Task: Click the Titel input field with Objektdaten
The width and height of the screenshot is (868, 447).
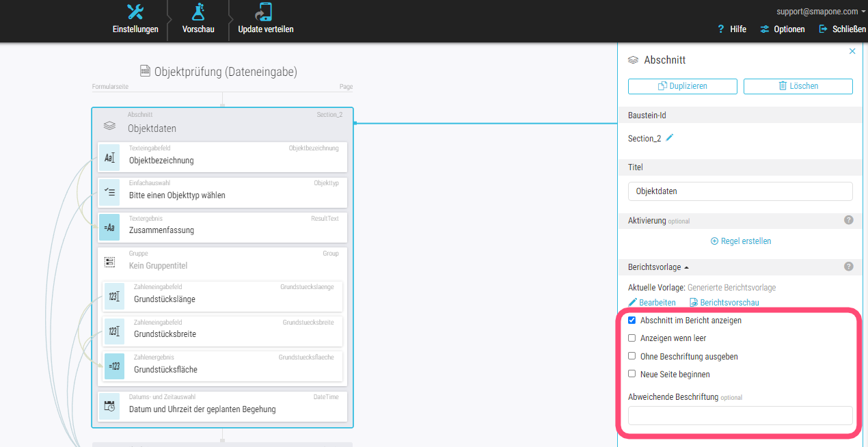Action: (x=740, y=191)
